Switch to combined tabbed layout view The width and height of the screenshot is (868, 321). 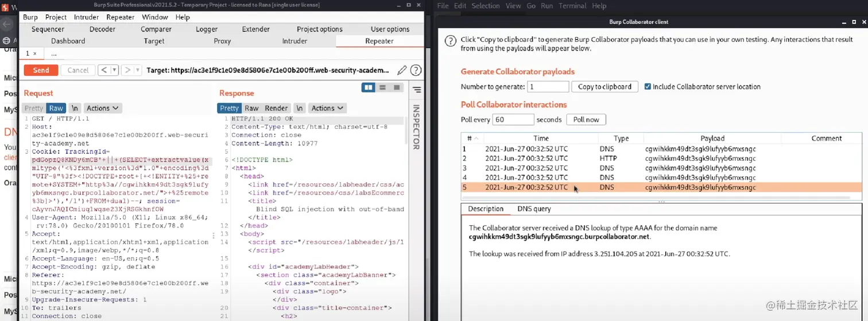(x=396, y=87)
